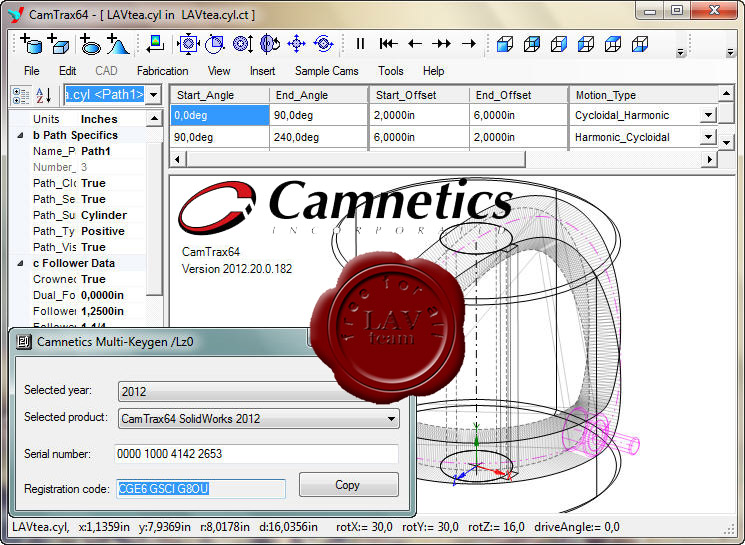The image size is (745, 545).
Task: Step animation forward with the right arrow
Action: coord(469,44)
